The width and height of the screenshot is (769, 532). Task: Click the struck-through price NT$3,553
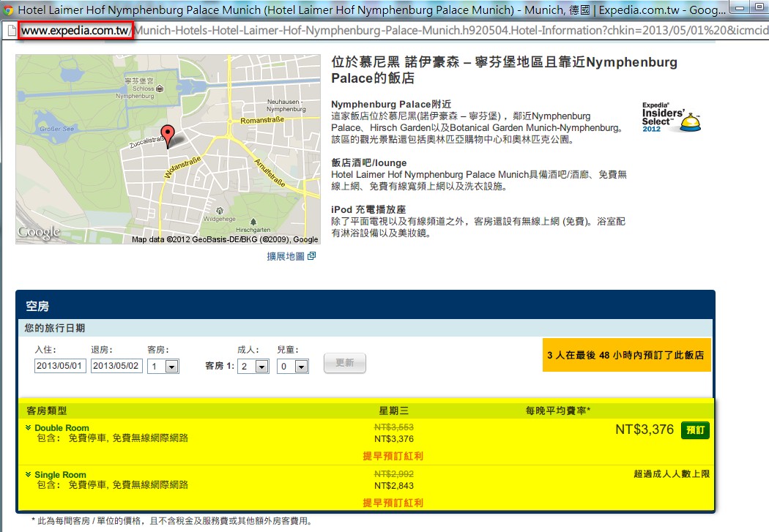(x=394, y=427)
